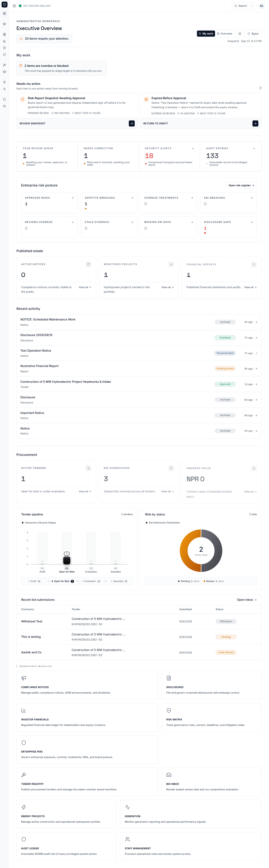Open the SA user avatar menu

click(x=261, y=6)
